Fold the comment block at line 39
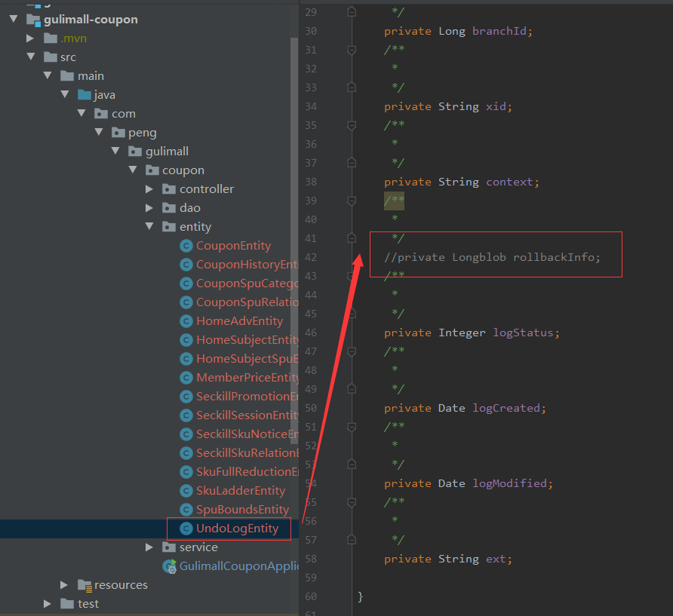 [352, 201]
